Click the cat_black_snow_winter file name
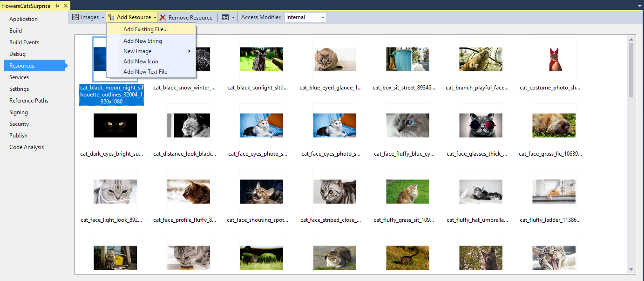644x281 pixels. click(185, 88)
